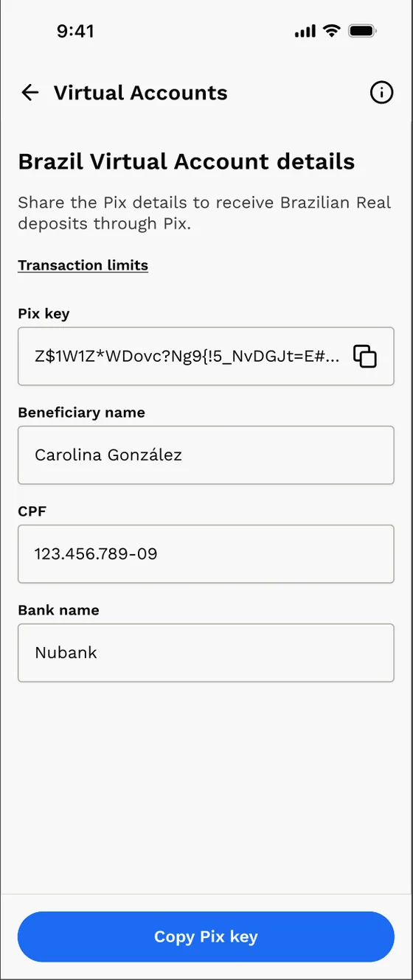Tap the blue Copy Pix key button

coord(206,937)
